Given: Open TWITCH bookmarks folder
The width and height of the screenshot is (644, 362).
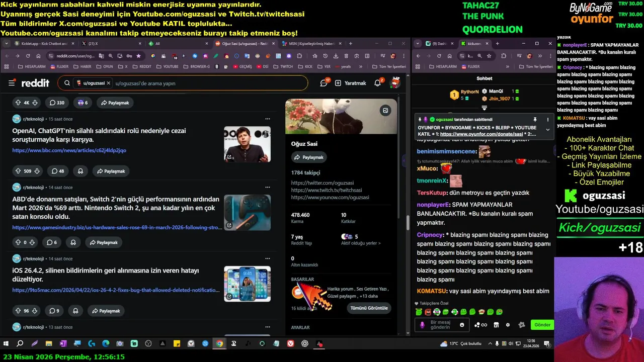Looking at the screenshot, I should 283,66.
